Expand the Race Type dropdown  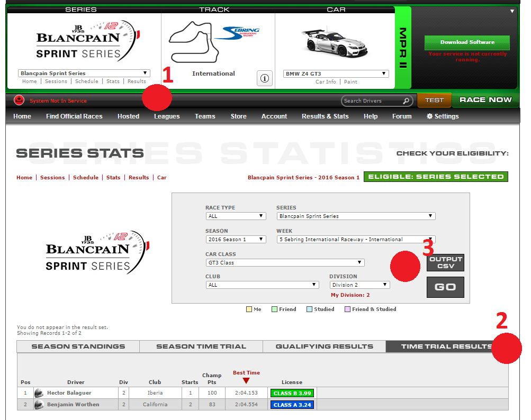coord(236,216)
